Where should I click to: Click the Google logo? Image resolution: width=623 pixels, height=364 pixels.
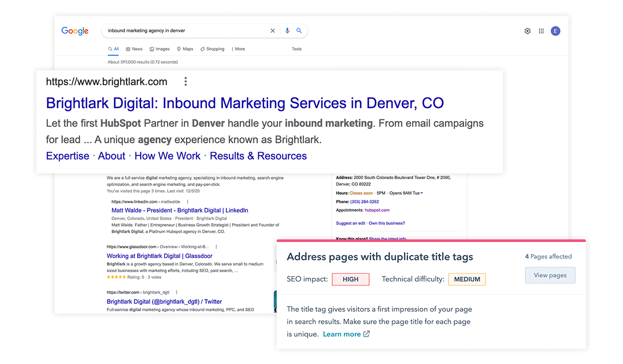[x=75, y=31]
